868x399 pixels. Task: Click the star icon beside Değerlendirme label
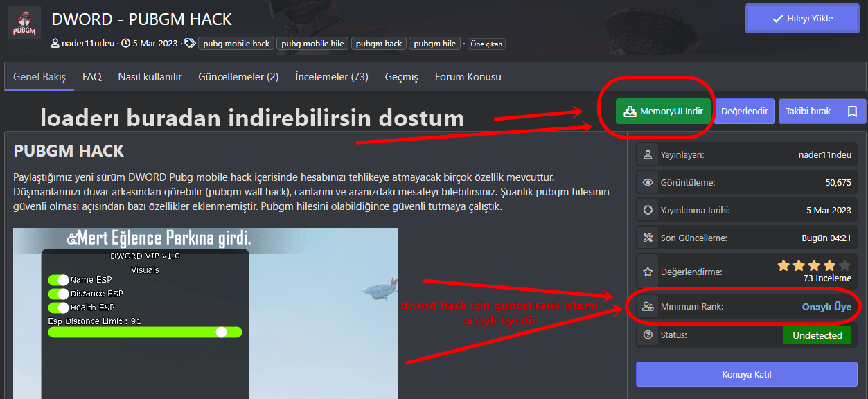pyautogui.click(x=648, y=272)
